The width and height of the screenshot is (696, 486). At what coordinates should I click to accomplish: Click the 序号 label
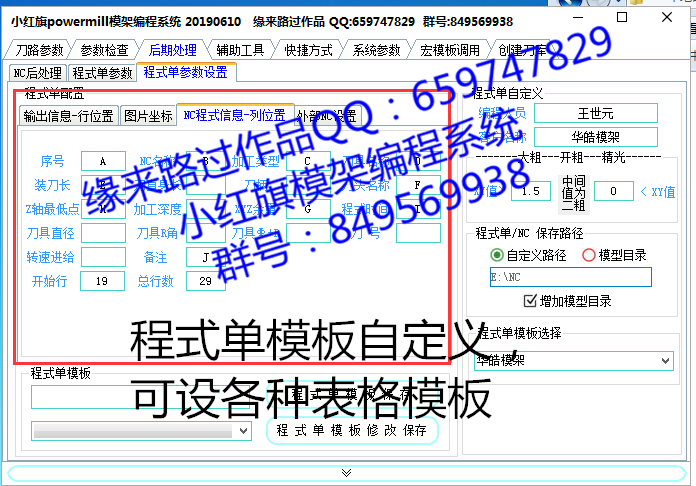pos(52,161)
